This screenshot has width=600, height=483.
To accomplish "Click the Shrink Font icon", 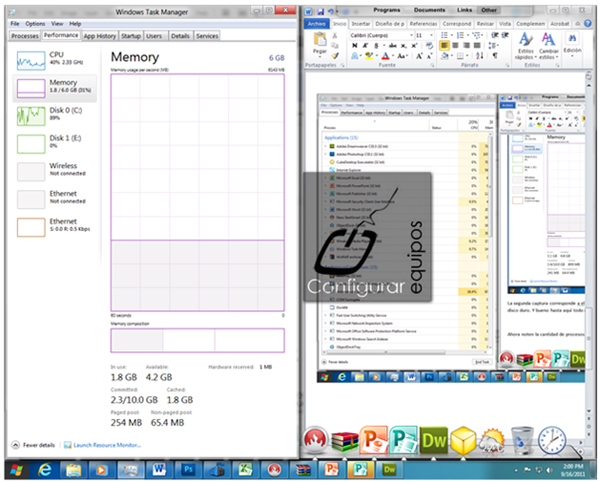I will tap(429, 56).
